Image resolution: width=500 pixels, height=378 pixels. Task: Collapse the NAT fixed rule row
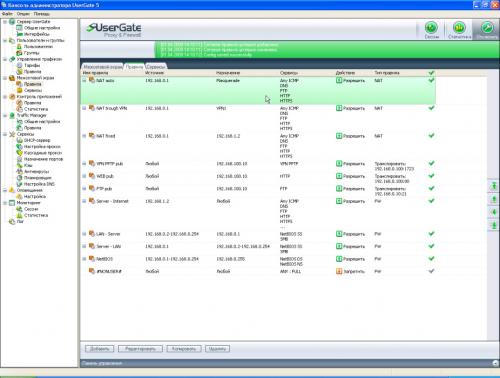coord(84,136)
